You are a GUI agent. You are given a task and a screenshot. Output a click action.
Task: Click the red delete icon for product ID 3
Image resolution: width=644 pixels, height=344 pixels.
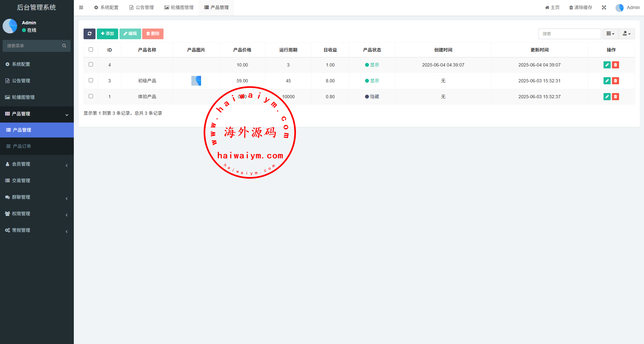point(616,81)
